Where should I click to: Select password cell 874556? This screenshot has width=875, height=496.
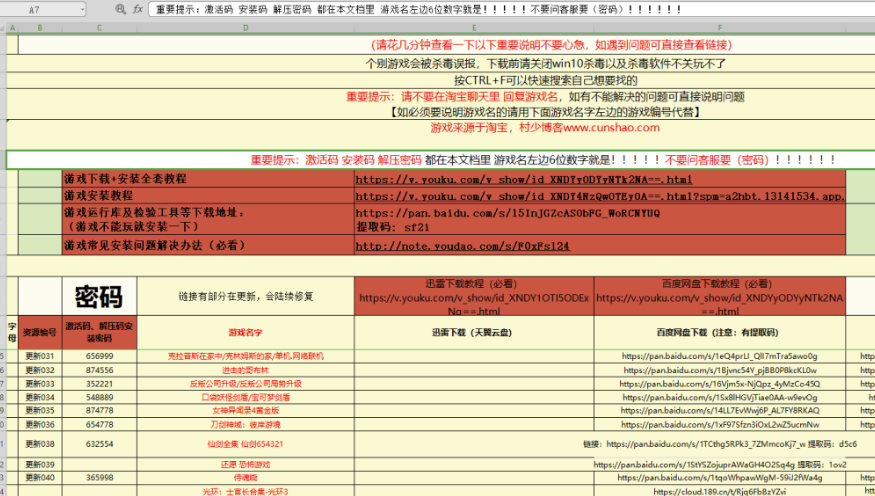tap(99, 370)
